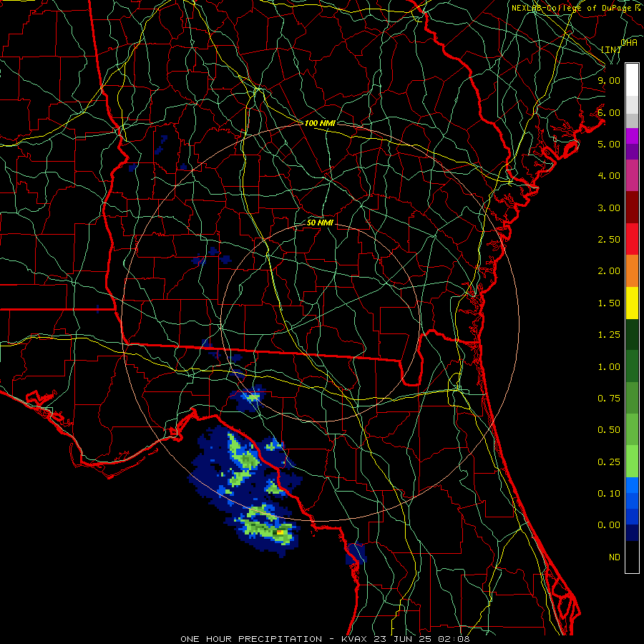644x644 pixels.
Task: Click the [IN] units label
Action: pos(611,49)
